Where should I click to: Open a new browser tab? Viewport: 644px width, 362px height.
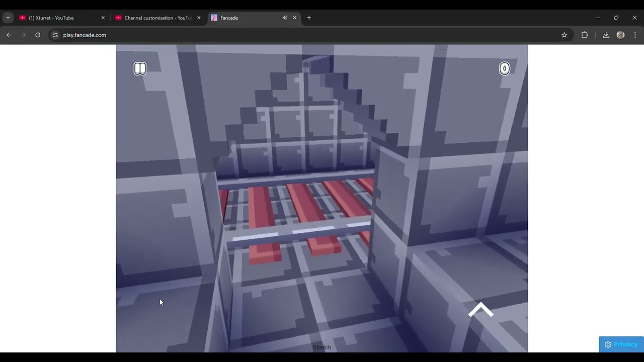point(309,18)
